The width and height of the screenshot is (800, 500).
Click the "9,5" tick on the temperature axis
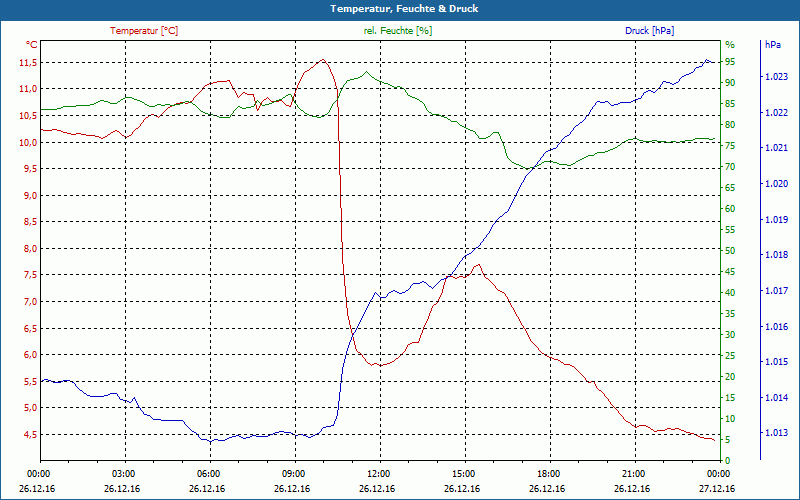tap(30, 168)
